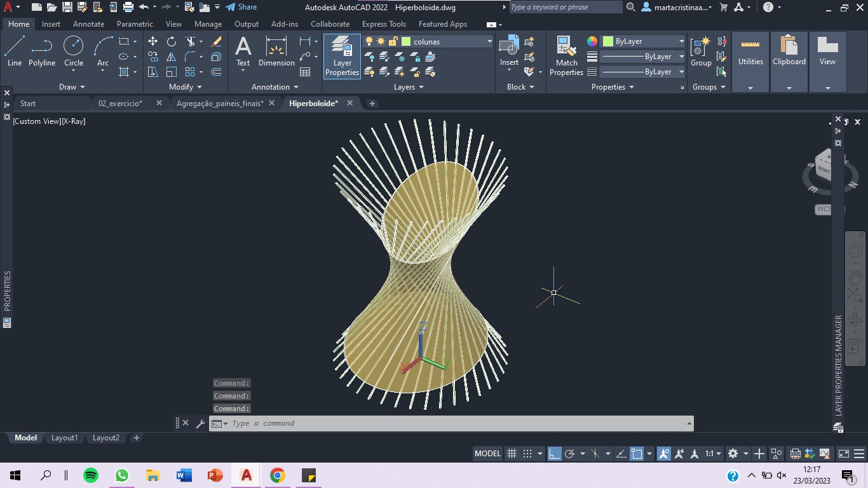The height and width of the screenshot is (488, 868).
Task: Activate the Rotate tool
Action: [x=172, y=41]
